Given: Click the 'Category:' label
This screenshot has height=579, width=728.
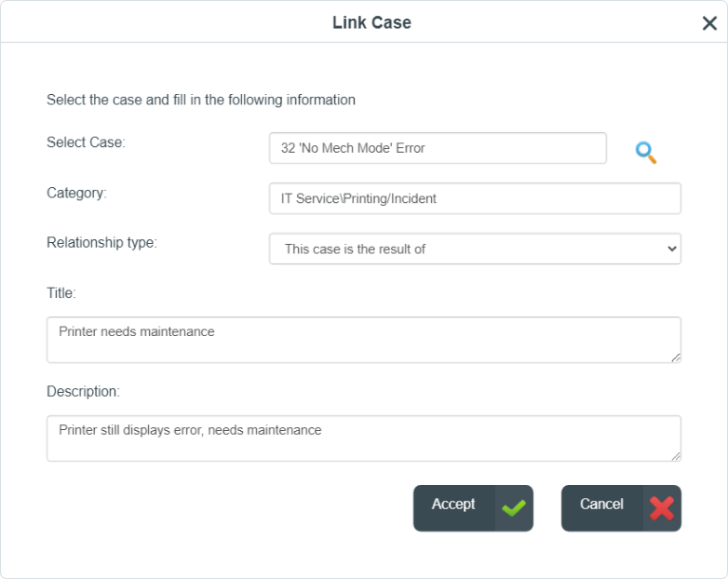Looking at the screenshot, I should point(76,193).
